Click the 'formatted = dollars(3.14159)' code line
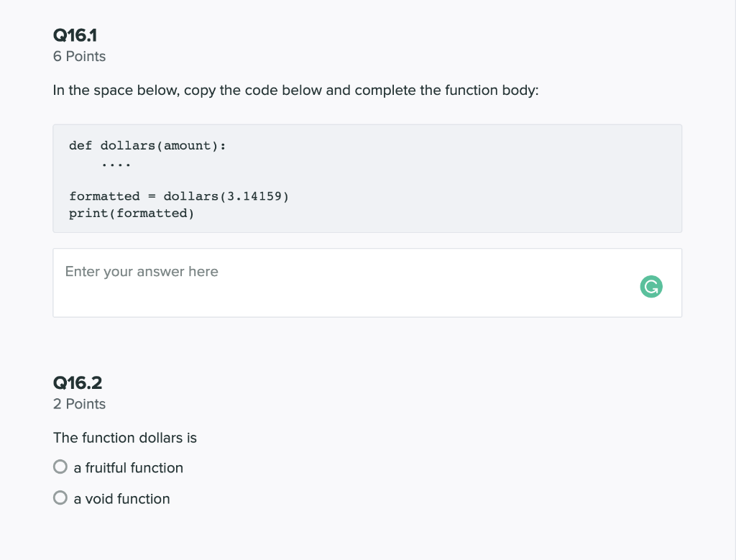The width and height of the screenshot is (736, 560). coord(179,196)
